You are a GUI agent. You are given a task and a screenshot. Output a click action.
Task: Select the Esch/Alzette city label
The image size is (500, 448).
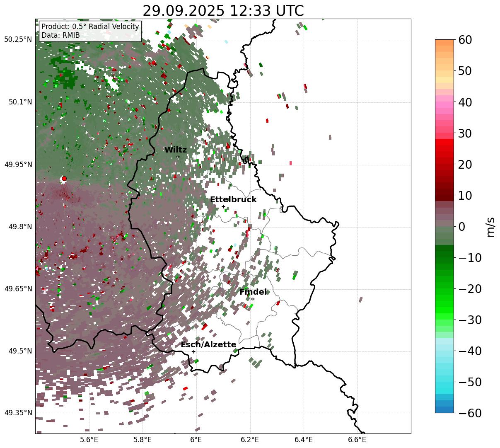point(208,345)
